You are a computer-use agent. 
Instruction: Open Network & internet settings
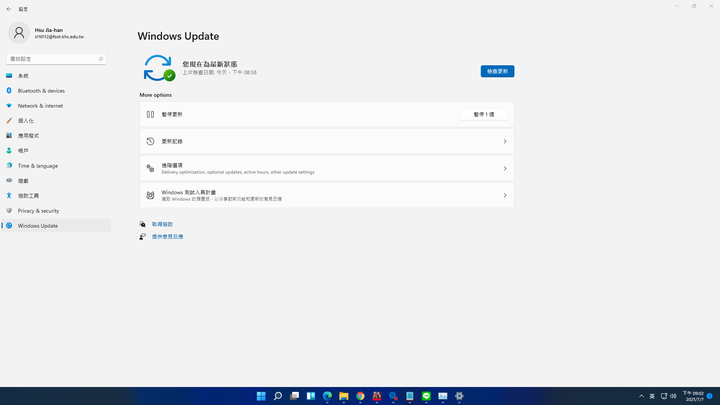(x=56, y=106)
